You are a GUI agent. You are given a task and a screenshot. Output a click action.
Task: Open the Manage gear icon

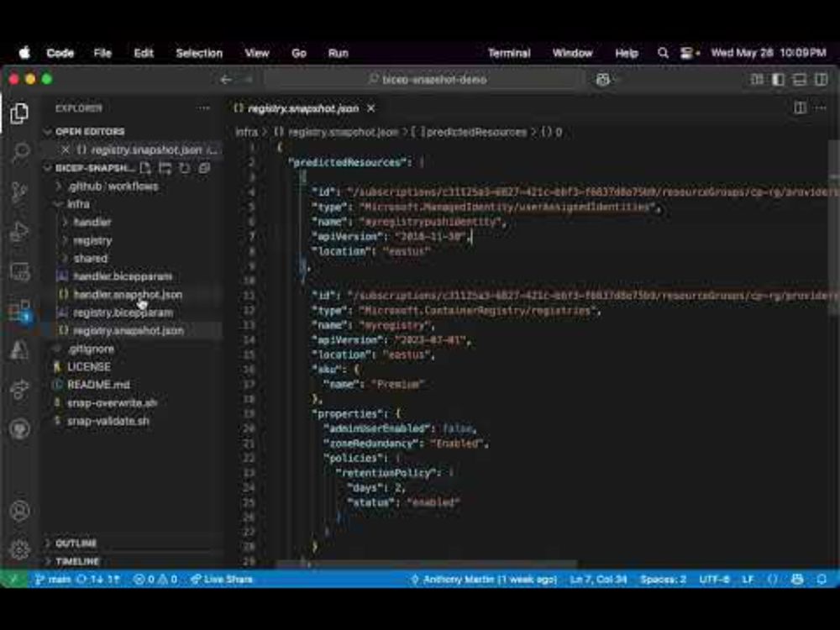click(19, 549)
